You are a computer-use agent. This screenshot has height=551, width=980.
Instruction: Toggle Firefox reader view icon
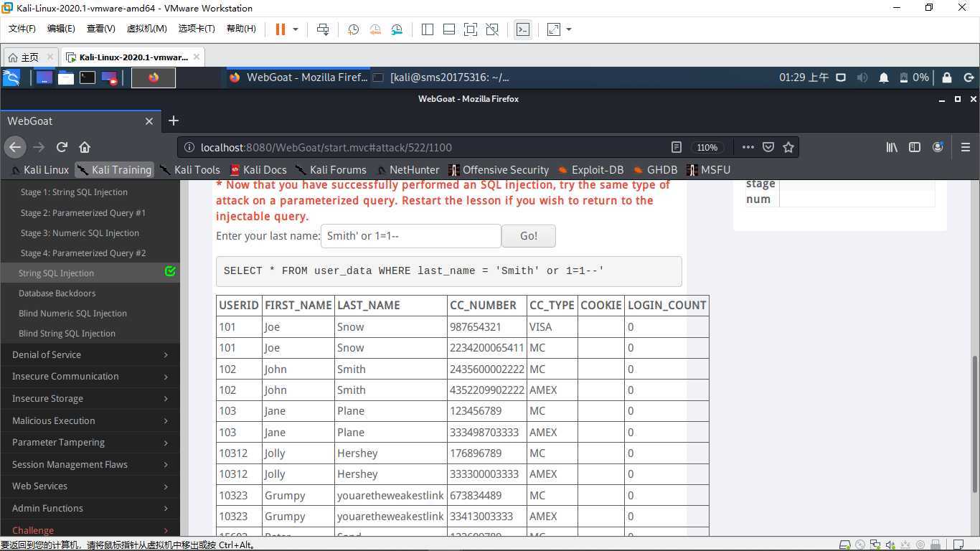click(x=676, y=147)
